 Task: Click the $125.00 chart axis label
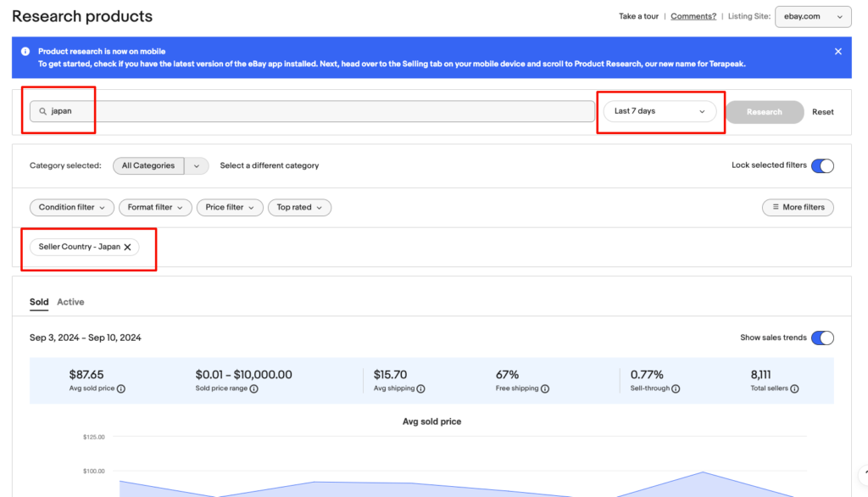93,437
